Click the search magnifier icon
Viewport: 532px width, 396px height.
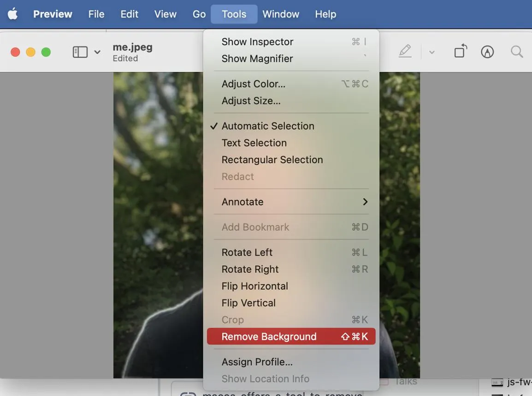click(517, 52)
